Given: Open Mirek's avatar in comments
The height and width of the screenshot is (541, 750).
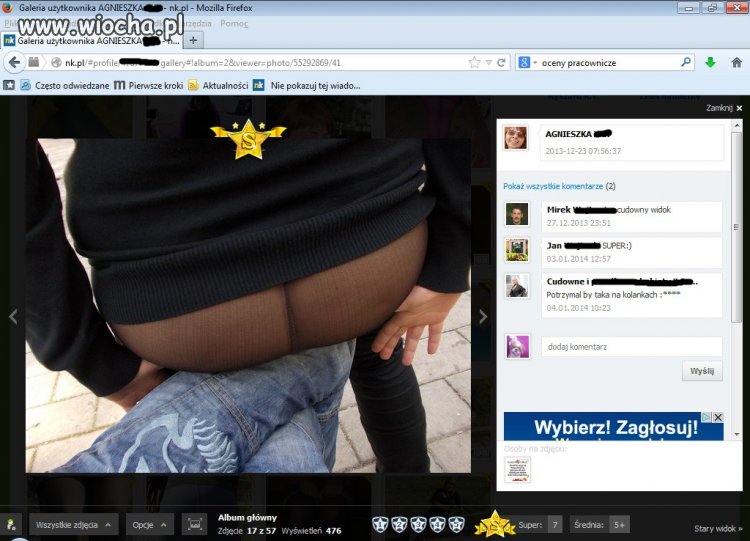Looking at the screenshot, I should (517, 214).
